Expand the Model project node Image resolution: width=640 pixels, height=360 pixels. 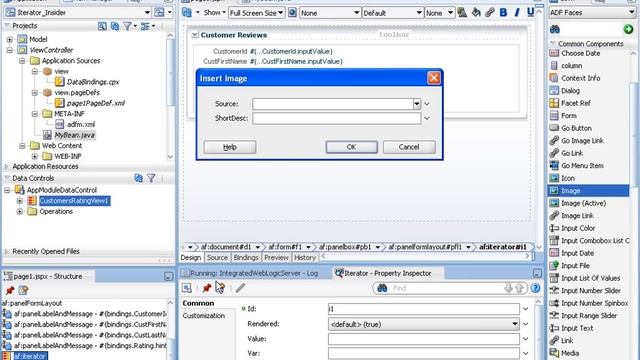[10, 40]
